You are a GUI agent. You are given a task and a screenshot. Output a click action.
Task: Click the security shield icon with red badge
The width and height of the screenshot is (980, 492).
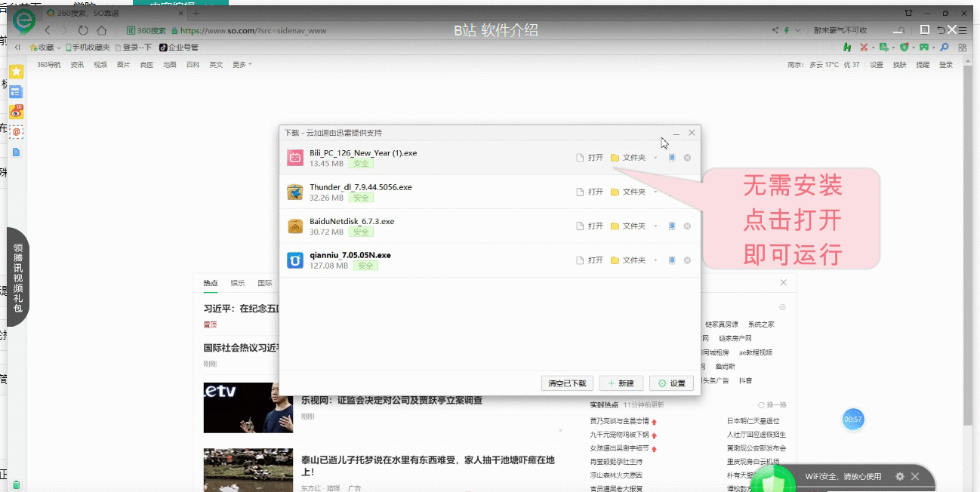click(x=904, y=47)
